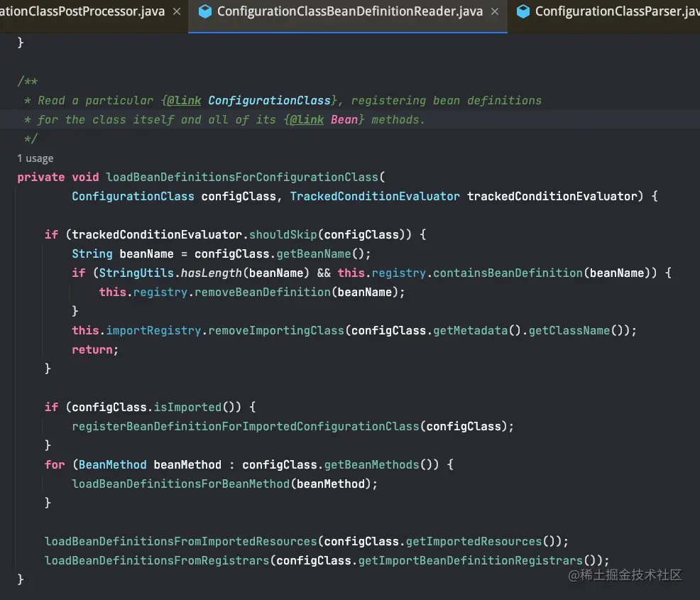Image resolution: width=700 pixels, height=600 pixels.
Task: Click loadBeanDefinitionsFromRegistrars call
Action: point(157,561)
